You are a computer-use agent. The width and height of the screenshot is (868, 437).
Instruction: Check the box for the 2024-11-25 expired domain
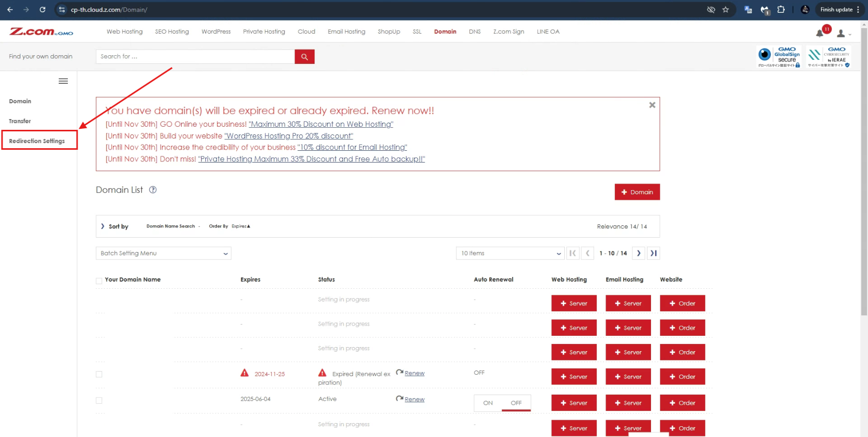(99, 374)
